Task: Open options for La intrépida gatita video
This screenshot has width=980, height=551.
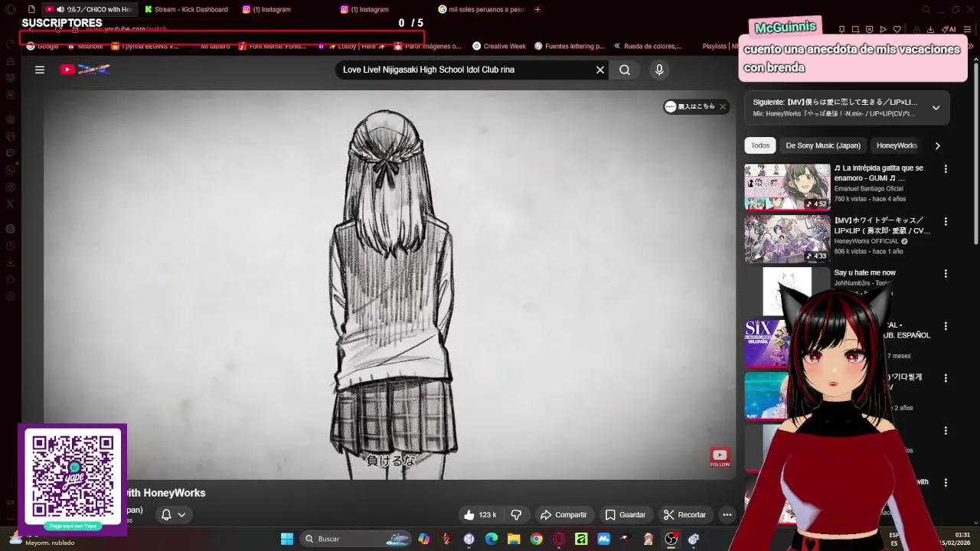Action: 946,169
